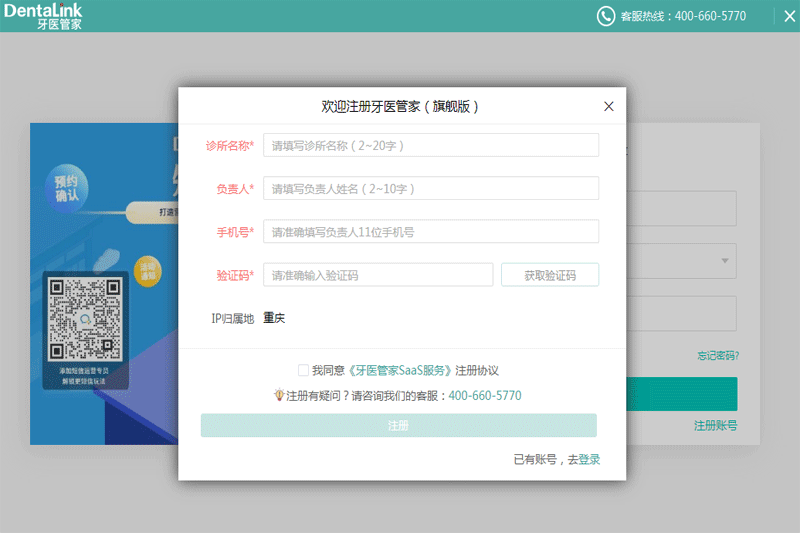800x533 pixels.
Task: Click the 诊所名称 clinic name input field
Action: 430,146
